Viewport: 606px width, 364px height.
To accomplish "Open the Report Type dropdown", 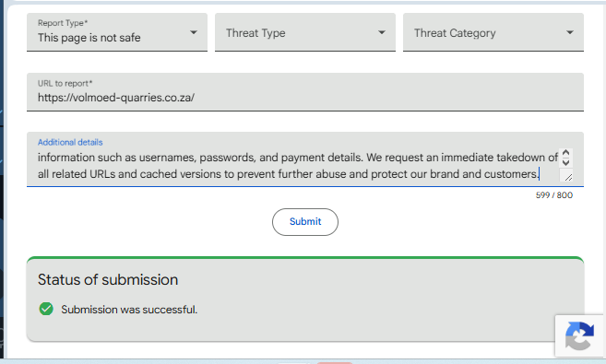I will click(x=117, y=32).
